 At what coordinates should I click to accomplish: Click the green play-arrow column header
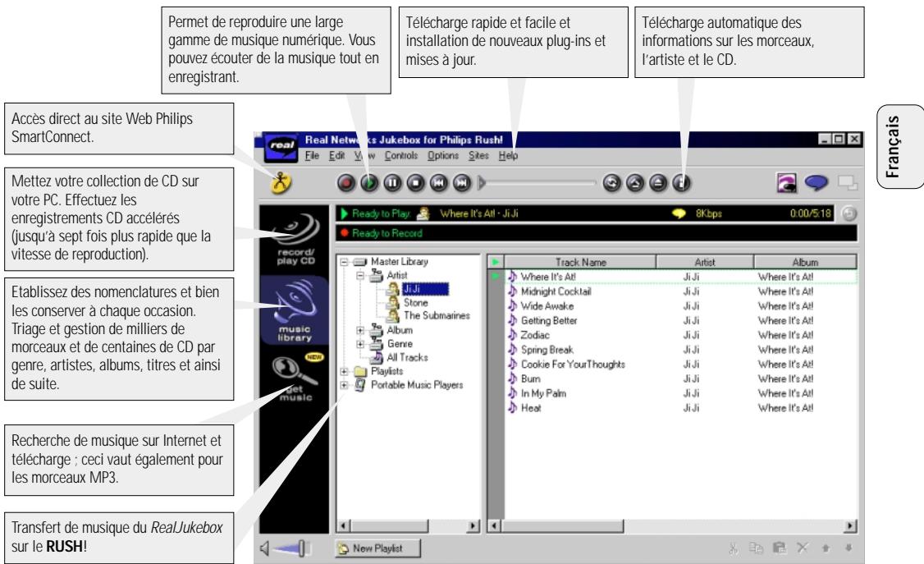[496, 262]
